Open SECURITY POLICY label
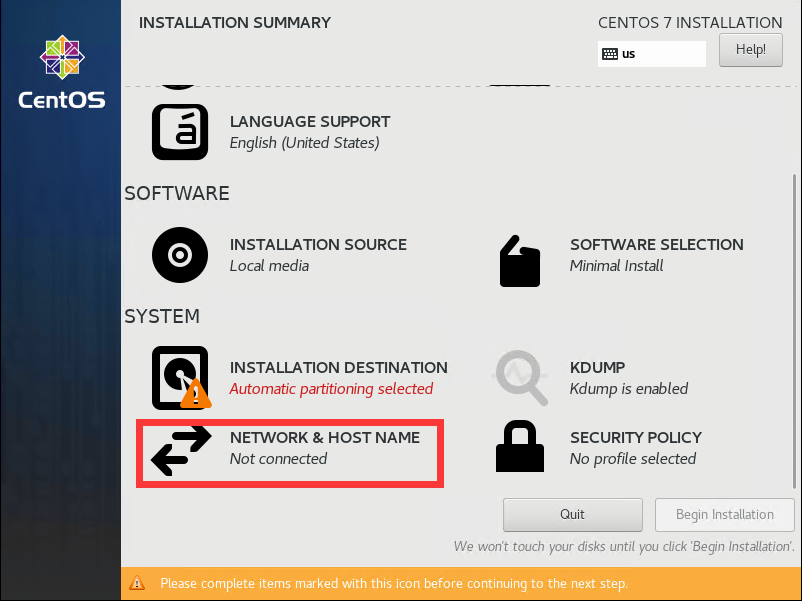The height and width of the screenshot is (601, 802). [636, 437]
